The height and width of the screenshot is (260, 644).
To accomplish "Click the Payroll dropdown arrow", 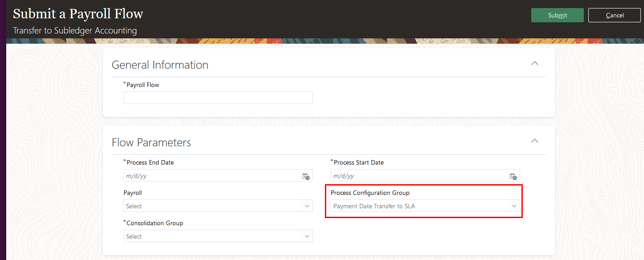I will tap(307, 206).
